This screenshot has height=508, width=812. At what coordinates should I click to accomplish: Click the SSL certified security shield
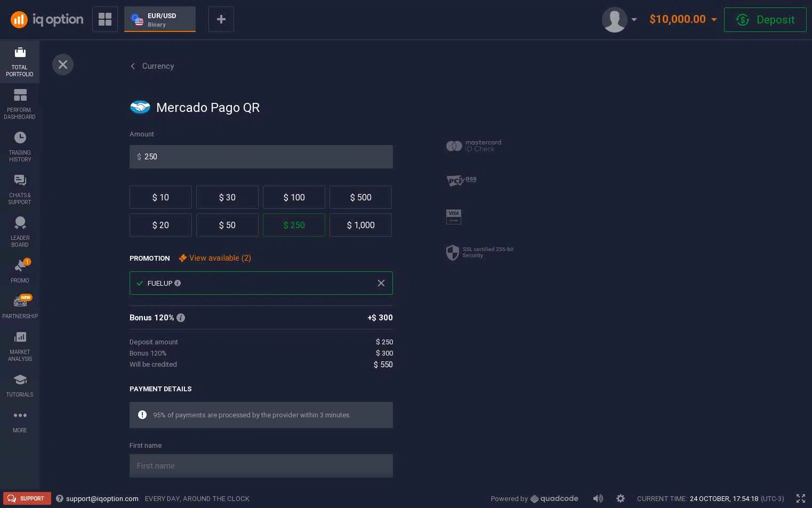[x=452, y=253]
